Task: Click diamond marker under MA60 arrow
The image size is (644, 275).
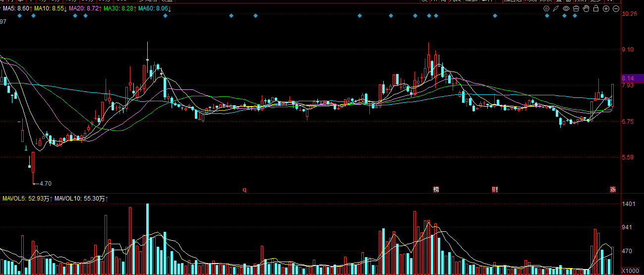Action: point(165,16)
